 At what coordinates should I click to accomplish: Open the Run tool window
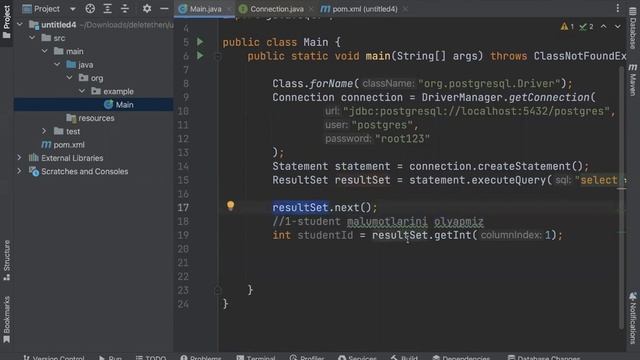[110, 357]
